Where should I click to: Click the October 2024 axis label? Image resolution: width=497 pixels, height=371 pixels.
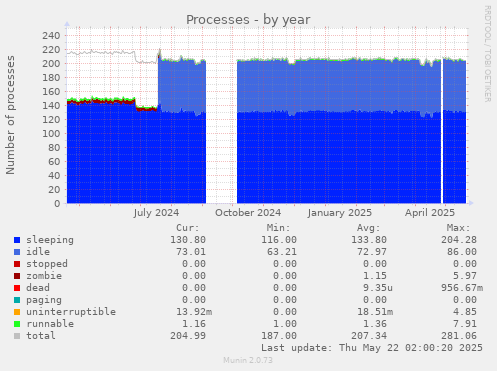coord(248,213)
